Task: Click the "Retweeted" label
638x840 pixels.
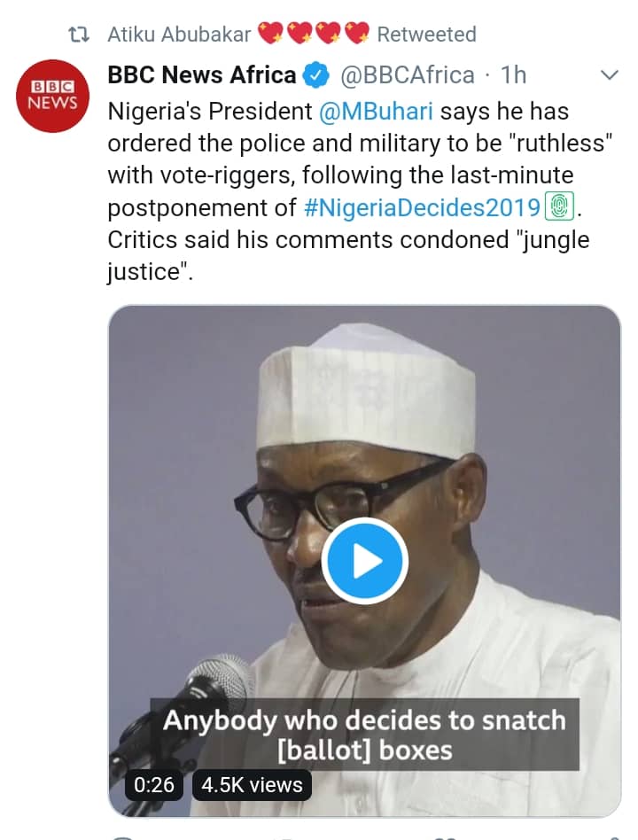Action: coord(426,35)
